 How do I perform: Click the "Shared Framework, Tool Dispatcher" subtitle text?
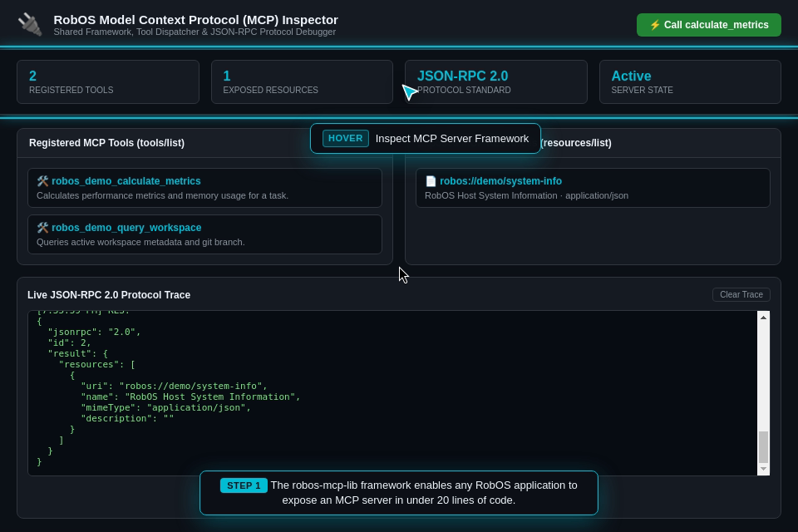click(x=195, y=32)
